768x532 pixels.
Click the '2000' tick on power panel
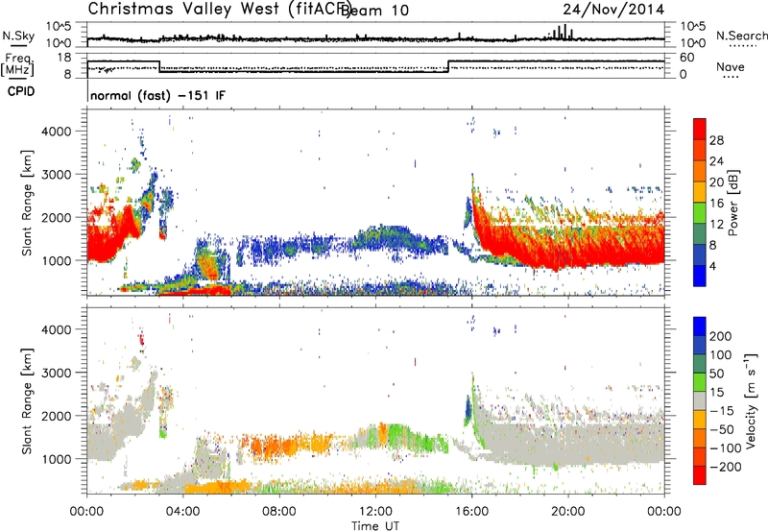coord(57,217)
